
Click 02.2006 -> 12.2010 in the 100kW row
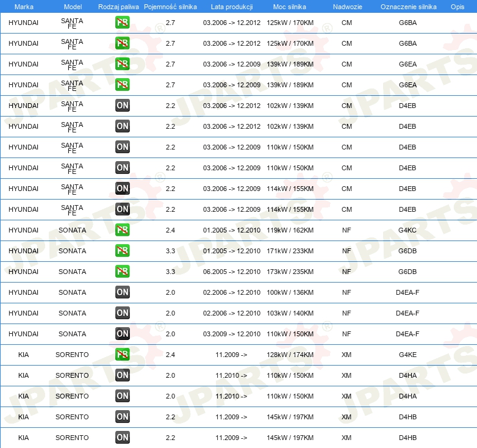point(232,292)
